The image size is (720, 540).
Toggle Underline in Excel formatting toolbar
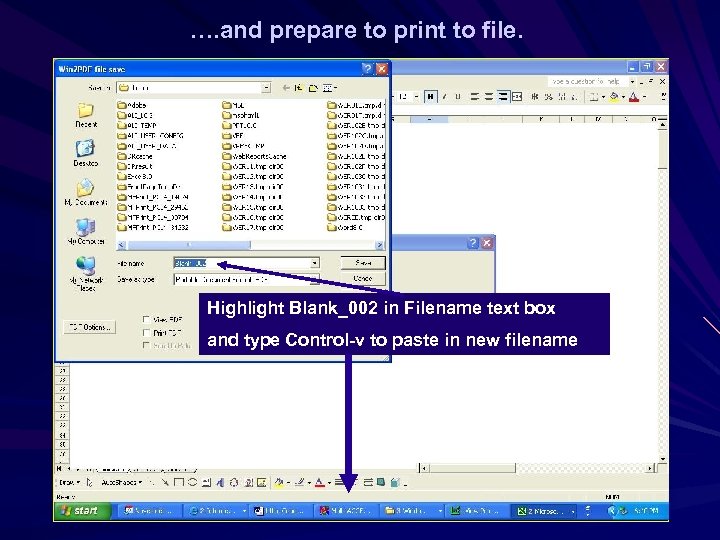[457, 96]
